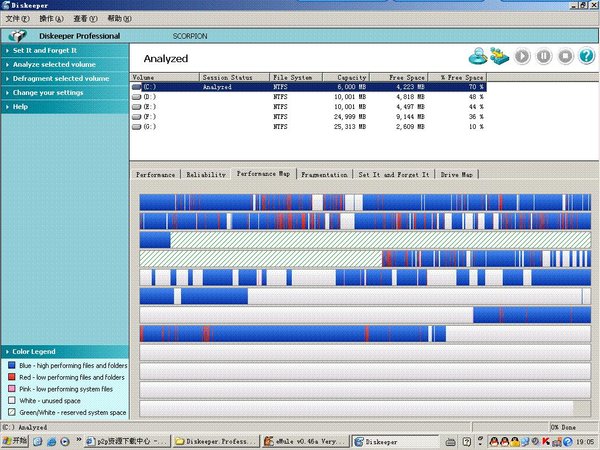Select the Performance Map tab
Viewport: 600px width, 450px height.
pos(263,174)
